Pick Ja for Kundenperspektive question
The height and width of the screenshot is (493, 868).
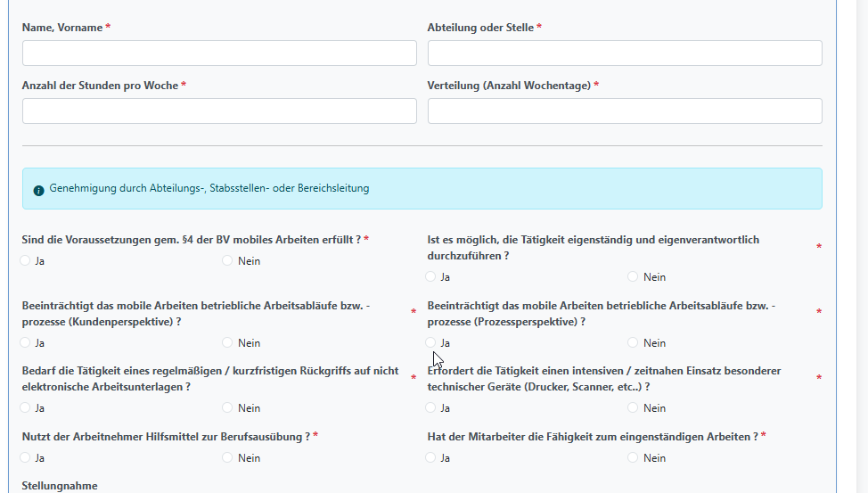click(x=25, y=342)
